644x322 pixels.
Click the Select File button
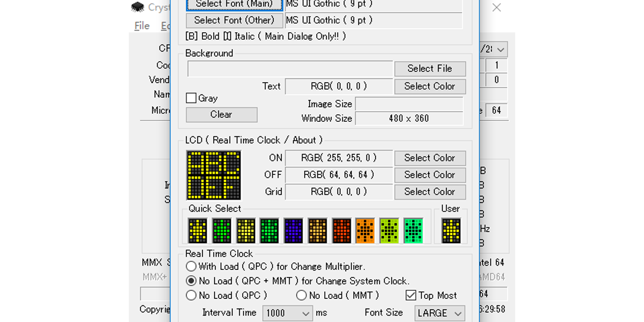tap(430, 69)
